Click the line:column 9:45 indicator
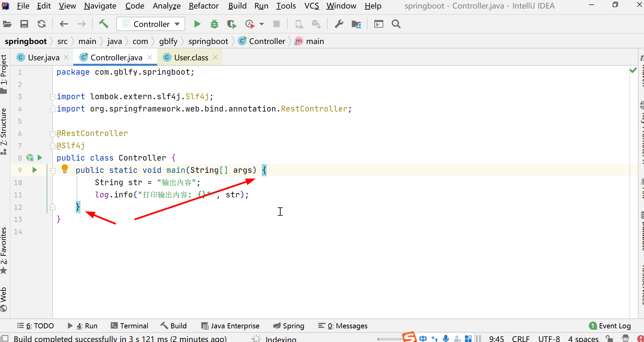Image resolution: width=644 pixels, height=342 pixels. click(x=496, y=339)
